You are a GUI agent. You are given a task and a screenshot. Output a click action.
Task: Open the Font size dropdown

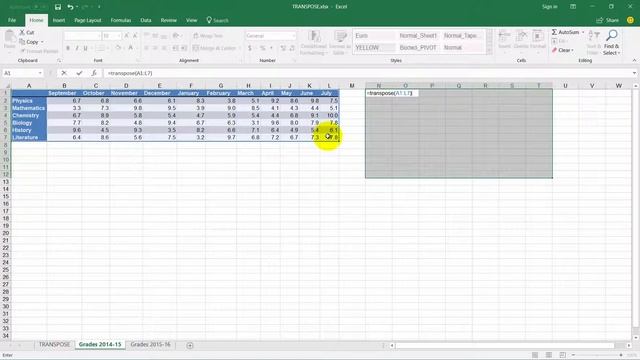click(x=119, y=36)
